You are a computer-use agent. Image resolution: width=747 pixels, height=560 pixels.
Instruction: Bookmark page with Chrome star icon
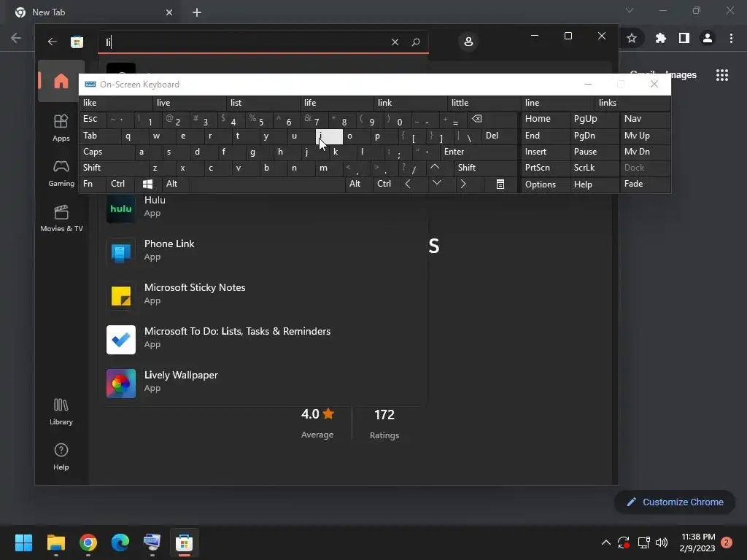pyautogui.click(x=632, y=38)
